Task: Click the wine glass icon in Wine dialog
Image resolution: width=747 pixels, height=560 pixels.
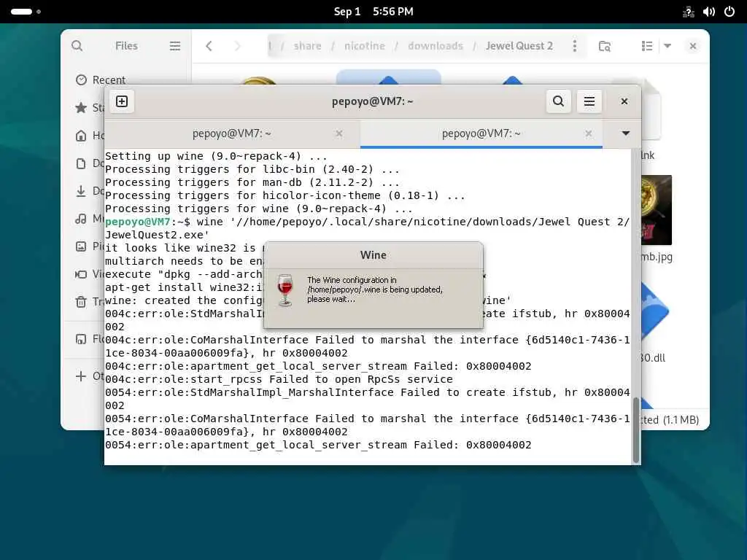Action: (x=285, y=290)
